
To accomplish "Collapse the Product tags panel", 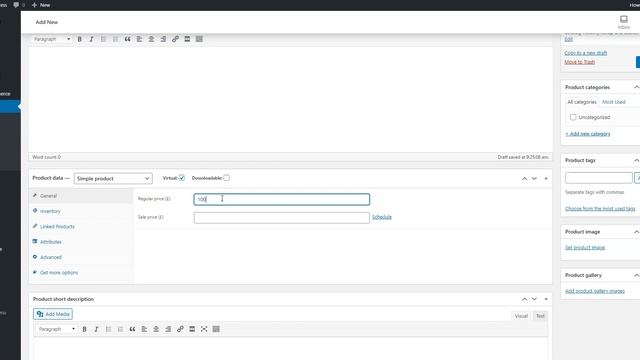I will click(x=636, y=160).
